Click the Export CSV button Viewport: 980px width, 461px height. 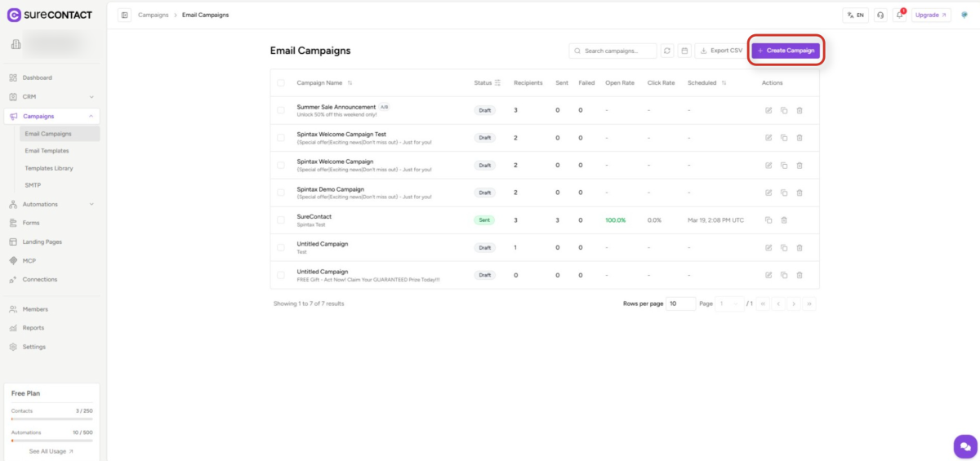(x=721, y=51)
